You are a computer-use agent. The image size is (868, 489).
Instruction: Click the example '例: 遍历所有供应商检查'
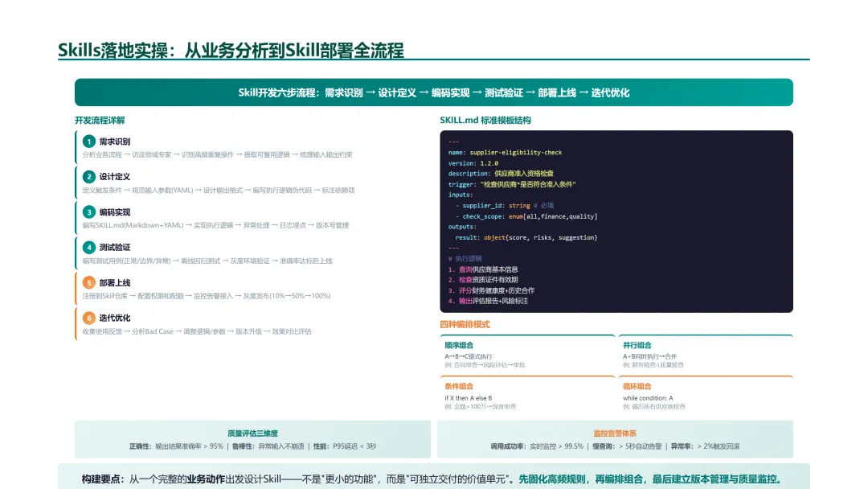pyautogui.click(x=653, y=406)
